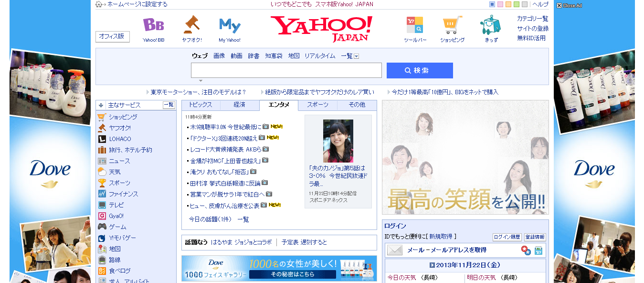Open the Dove 1000フェイスギャラリー banner

[279, 269]
